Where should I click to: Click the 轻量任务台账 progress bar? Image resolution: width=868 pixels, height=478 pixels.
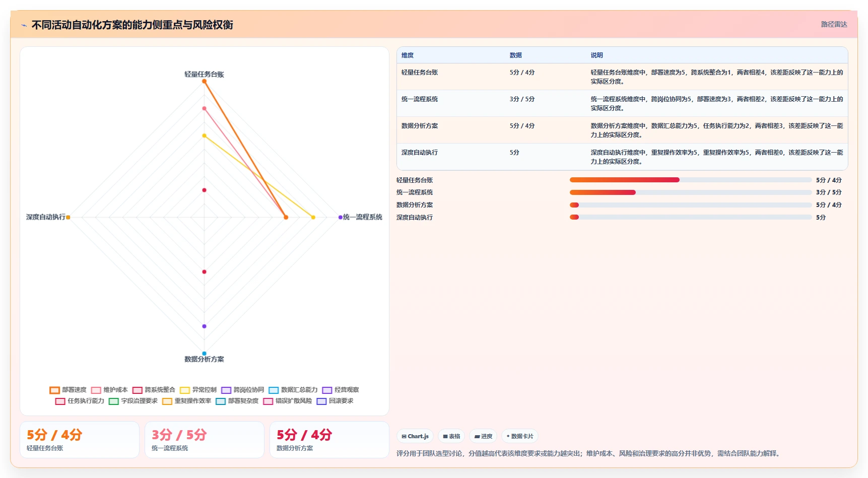[x=691, y=180]
